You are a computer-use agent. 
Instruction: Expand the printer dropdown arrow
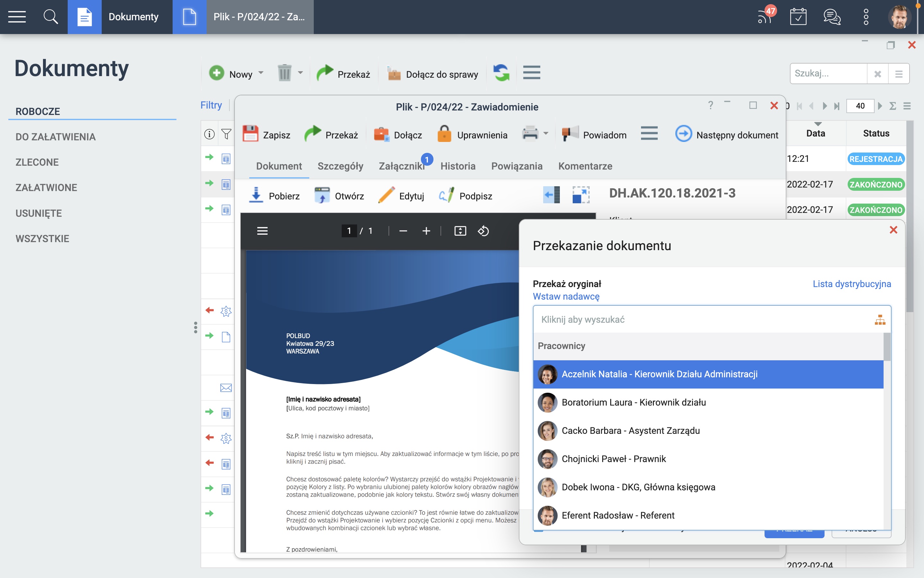click(546, 133)
